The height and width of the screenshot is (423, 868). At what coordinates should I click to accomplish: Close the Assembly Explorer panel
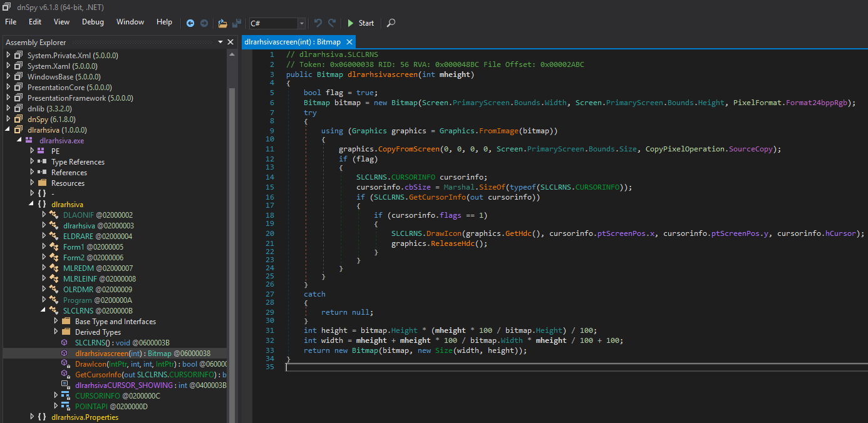(x=230, y=42)
